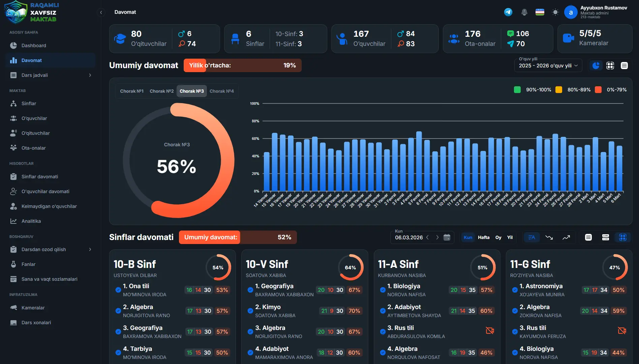This screenshot has width=639, height=364.
Task: Toggle the 90%-100% green legend filter
Action: click(x=517, y=90)
